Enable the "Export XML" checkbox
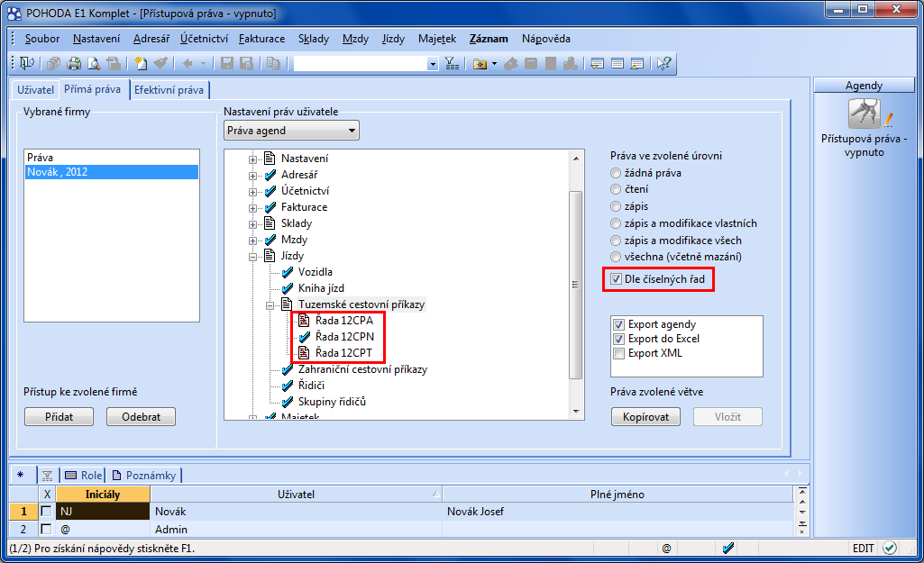The height and width of the screenshot is (563, 924). click(618, 353)
